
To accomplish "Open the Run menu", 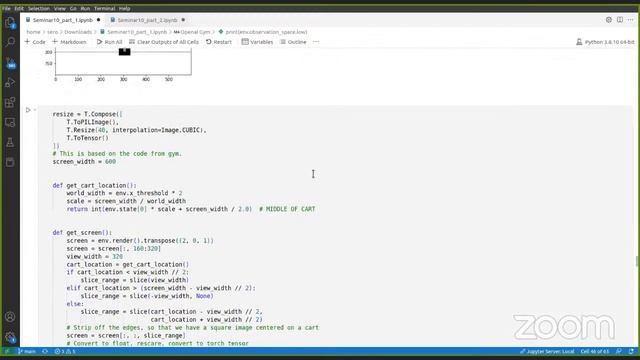I will click(85, 8).
